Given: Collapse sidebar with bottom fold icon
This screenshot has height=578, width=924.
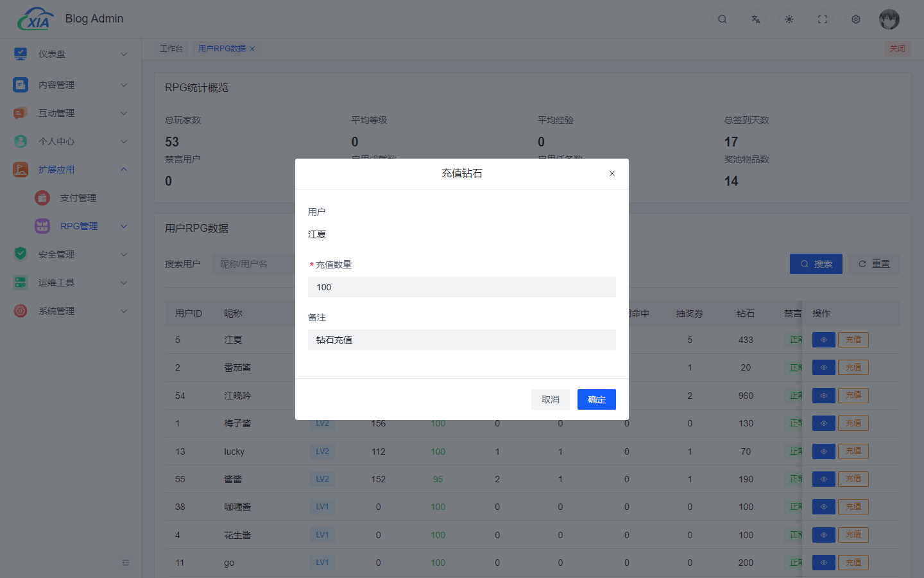Looking at the screenshot, I should [126, 563].
